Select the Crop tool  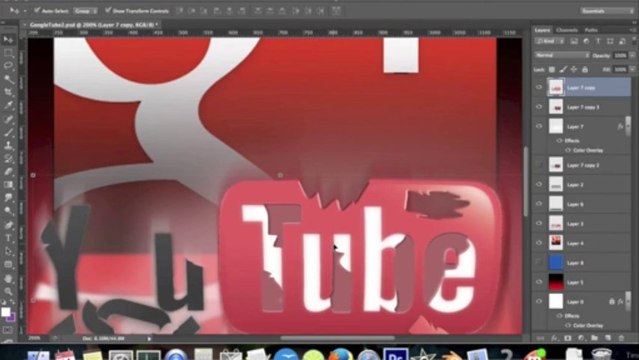(8, 92)
